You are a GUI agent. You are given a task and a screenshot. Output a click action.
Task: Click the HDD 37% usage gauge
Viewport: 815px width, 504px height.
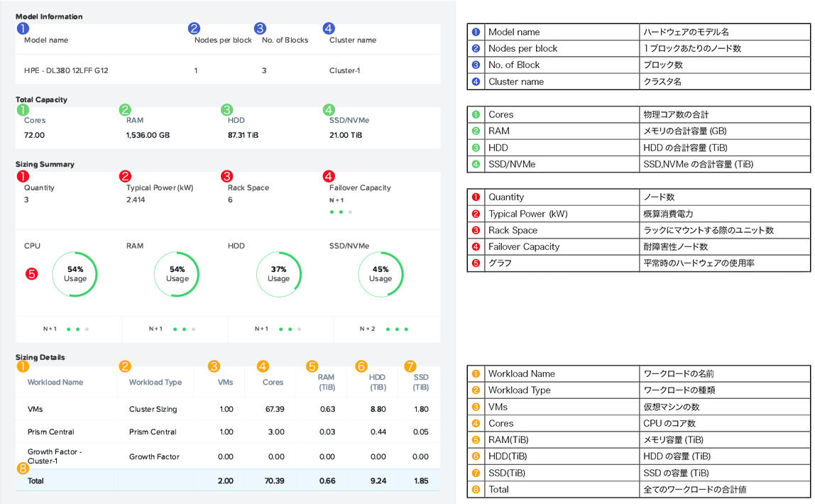click(278, 274)
